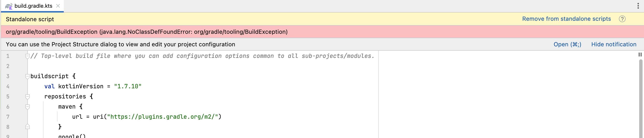Collapse the buildscript block fold marker

(x=28, y=76)
